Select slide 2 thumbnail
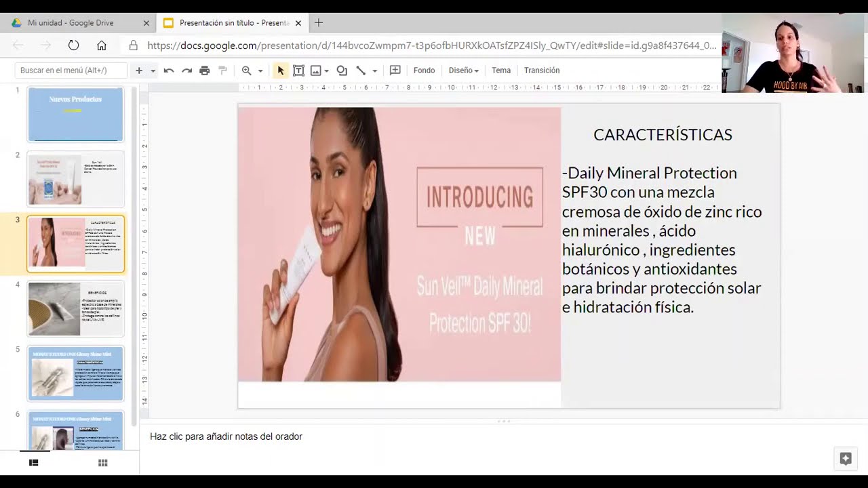 click(75, 179)
